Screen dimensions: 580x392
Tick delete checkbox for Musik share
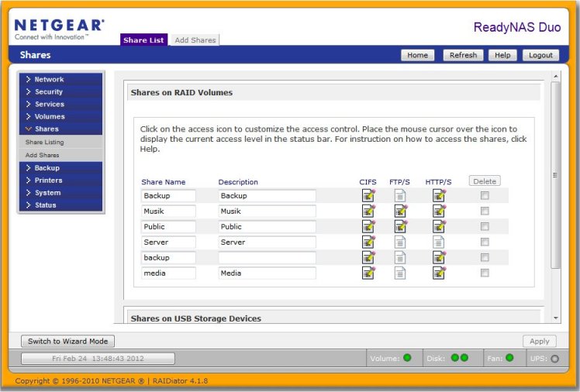485,211
